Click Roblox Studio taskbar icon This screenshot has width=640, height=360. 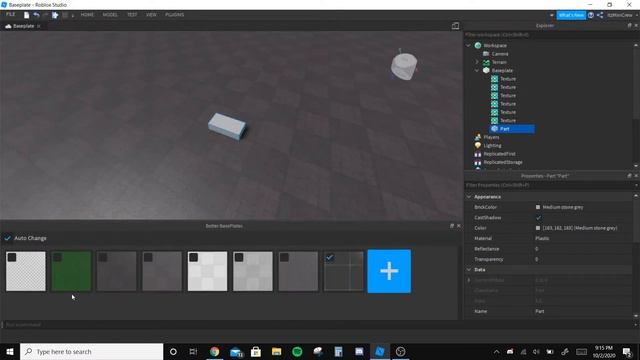380,351
